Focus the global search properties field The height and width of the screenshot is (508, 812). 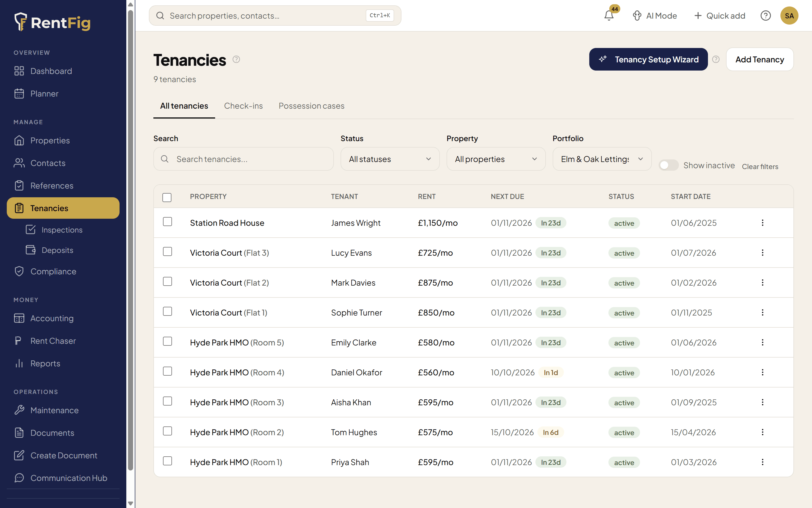[x=275, y=16]
